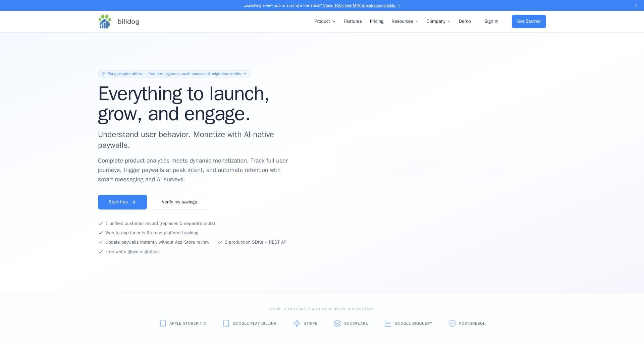Screen dimensions: 644x362
Task: Click the Apple StoreKit 2 phone icon
Action: [163, 323]
